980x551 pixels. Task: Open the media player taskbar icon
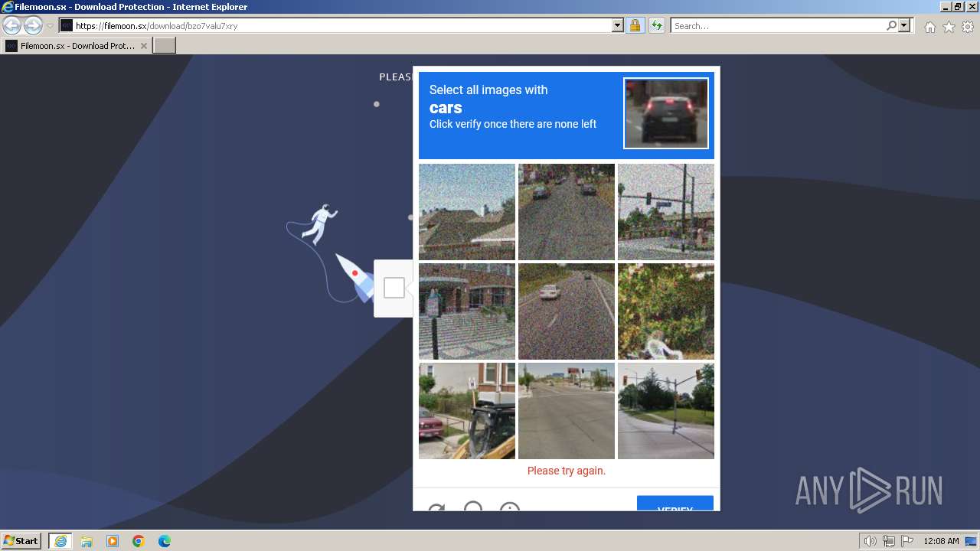point(113,541)
